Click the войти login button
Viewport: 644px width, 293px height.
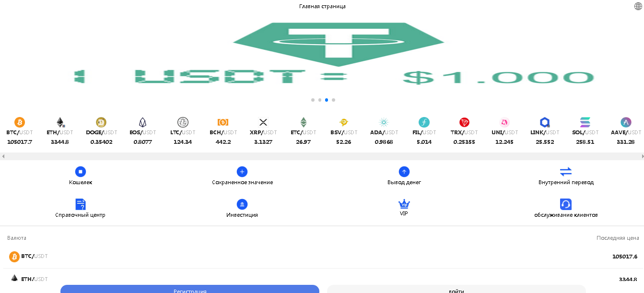457,289
